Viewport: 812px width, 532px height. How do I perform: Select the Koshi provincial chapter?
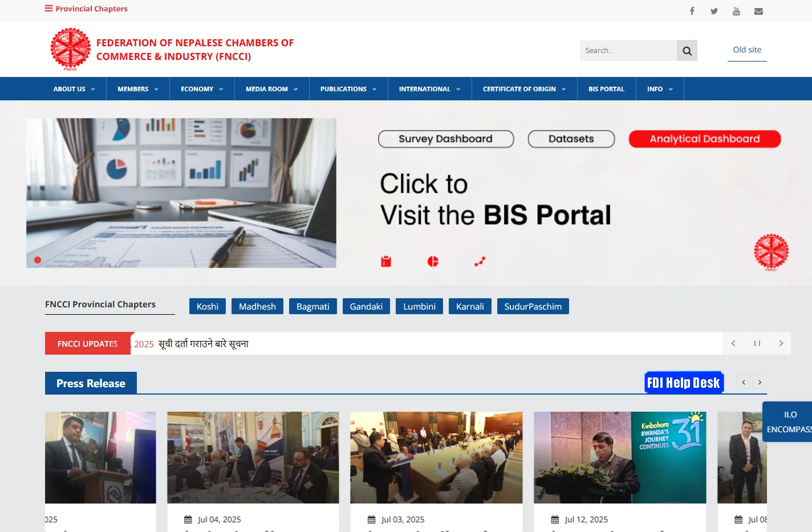tap(208, 306)
